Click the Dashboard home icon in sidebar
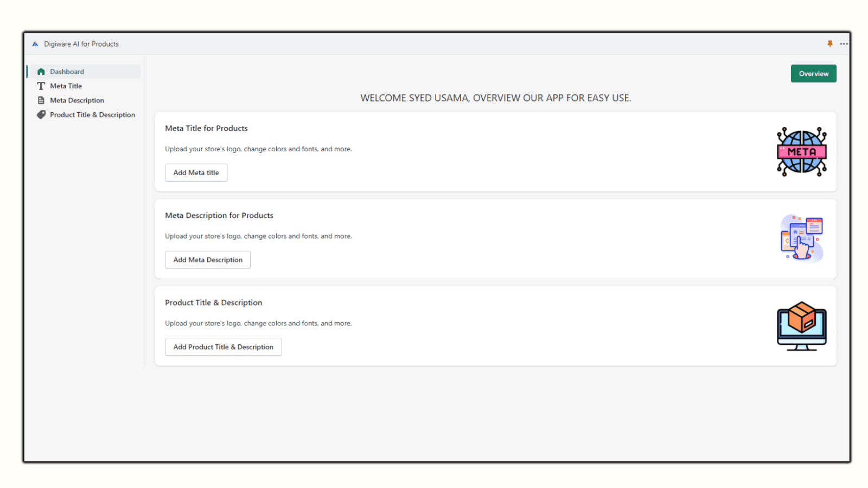This screenshot has width=868, height=488. pyautogui.click(x=41, y=72)
